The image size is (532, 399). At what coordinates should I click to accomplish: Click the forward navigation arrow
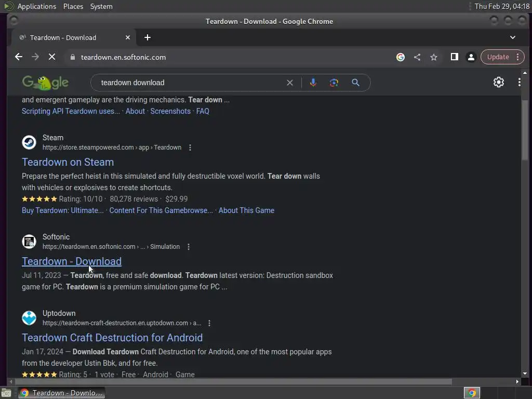click(35, 57)
